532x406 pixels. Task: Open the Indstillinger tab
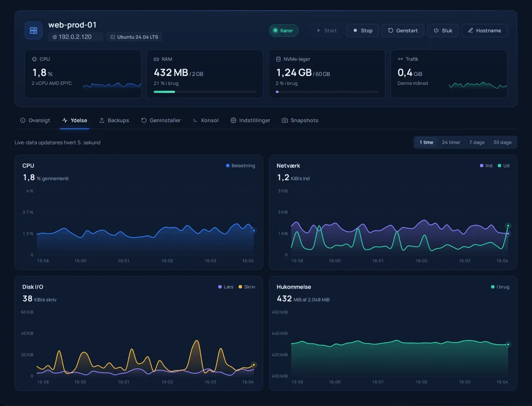250,121
